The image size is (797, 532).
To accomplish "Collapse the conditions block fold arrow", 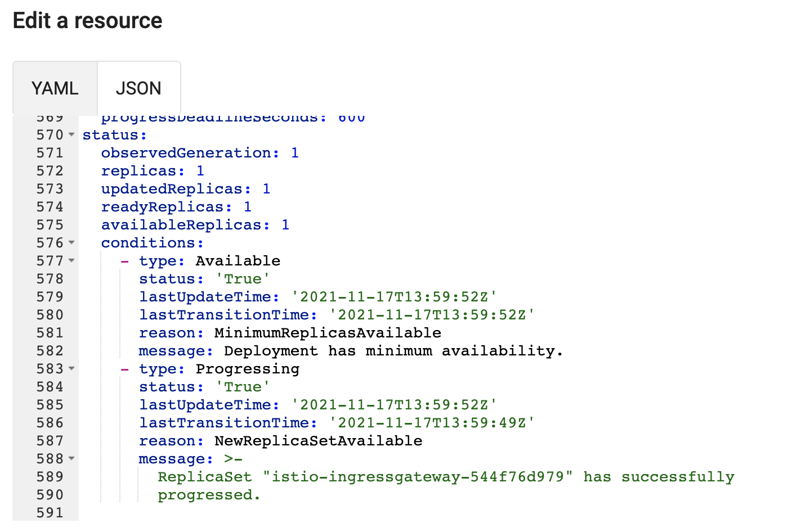I will pyautogui.click(x=71, y=242).
